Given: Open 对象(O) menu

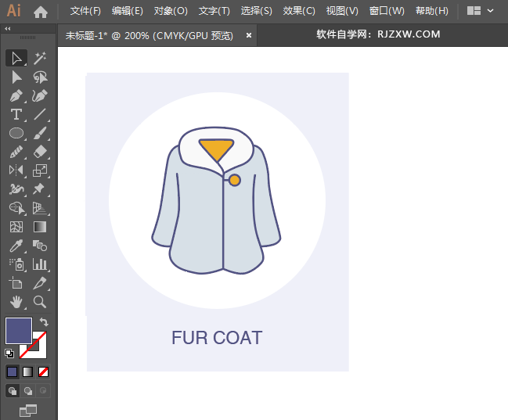Looking at the screenshot, I should 171,11.
